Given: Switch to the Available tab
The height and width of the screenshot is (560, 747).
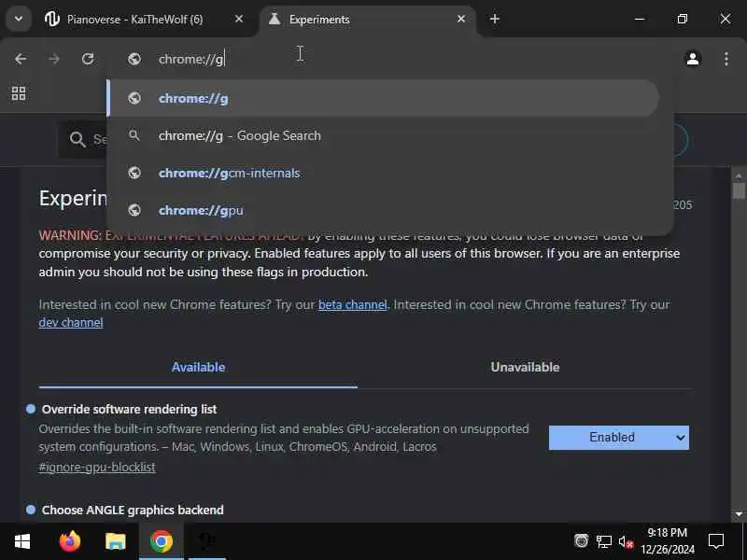Looking at the screenshot, I should [198, 367].
